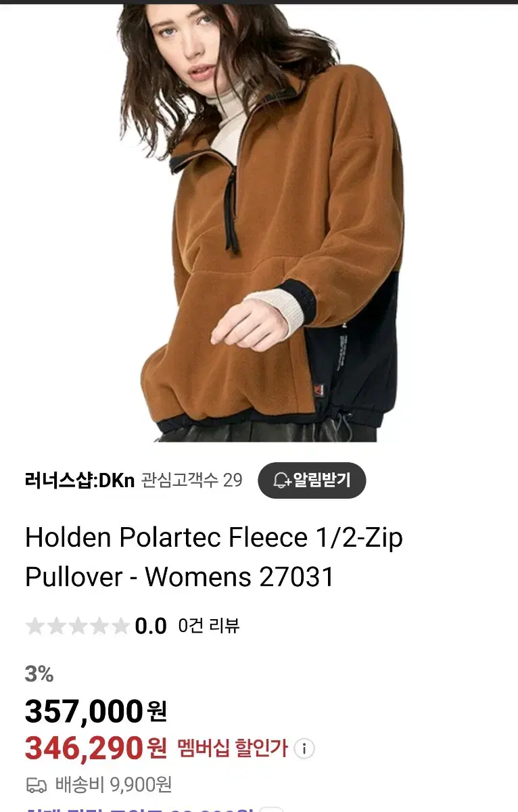
Task: Select the first rating star
Action: (35, 627)
